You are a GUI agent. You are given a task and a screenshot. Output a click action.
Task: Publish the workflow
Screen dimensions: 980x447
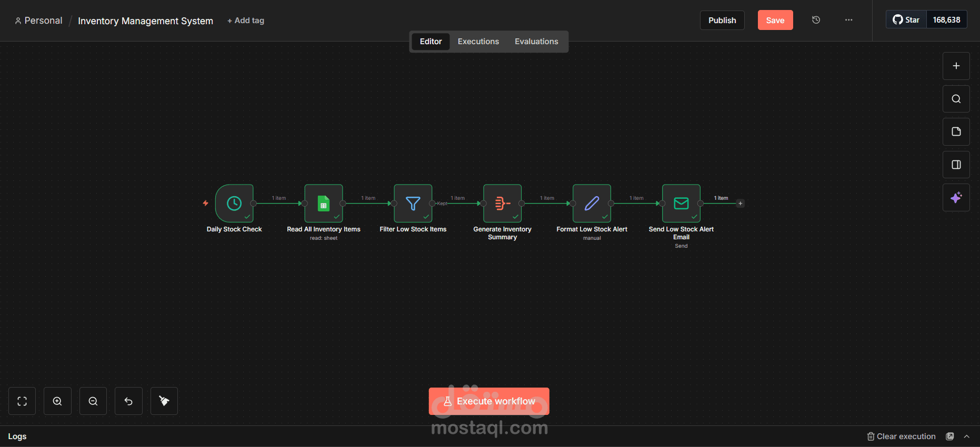click(x=722, y=20)
